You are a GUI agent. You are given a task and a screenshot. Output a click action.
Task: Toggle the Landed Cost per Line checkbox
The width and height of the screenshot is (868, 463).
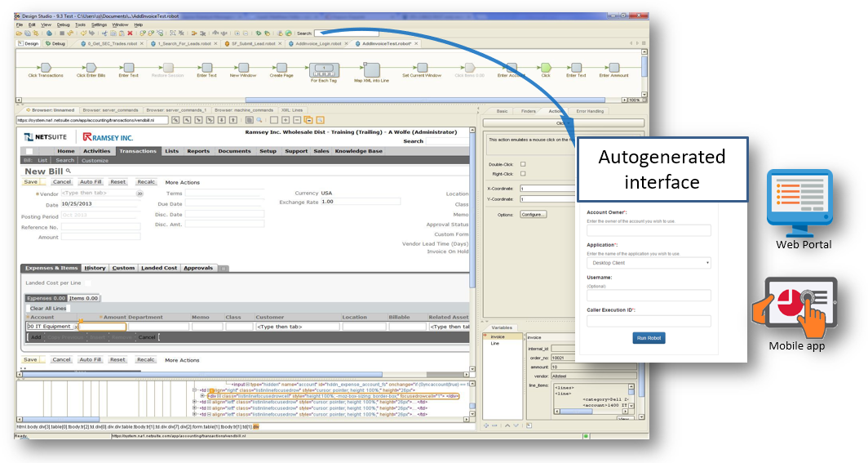(x=87, y=283)
